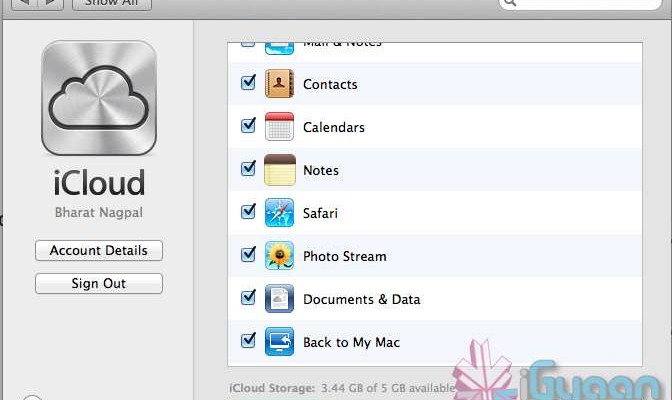Screen dimensions: 672x400
Task: Click the Documents & Data icon
Action: [279, 299]
